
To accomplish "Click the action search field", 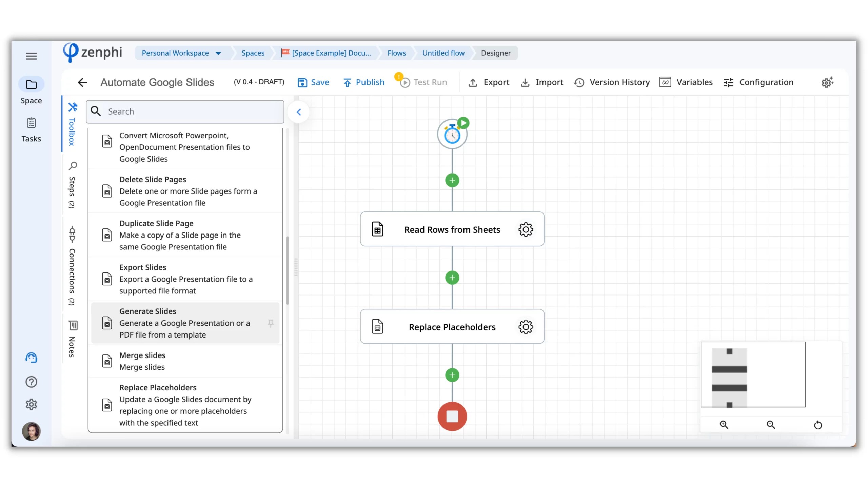I will (x=185, y=111).
